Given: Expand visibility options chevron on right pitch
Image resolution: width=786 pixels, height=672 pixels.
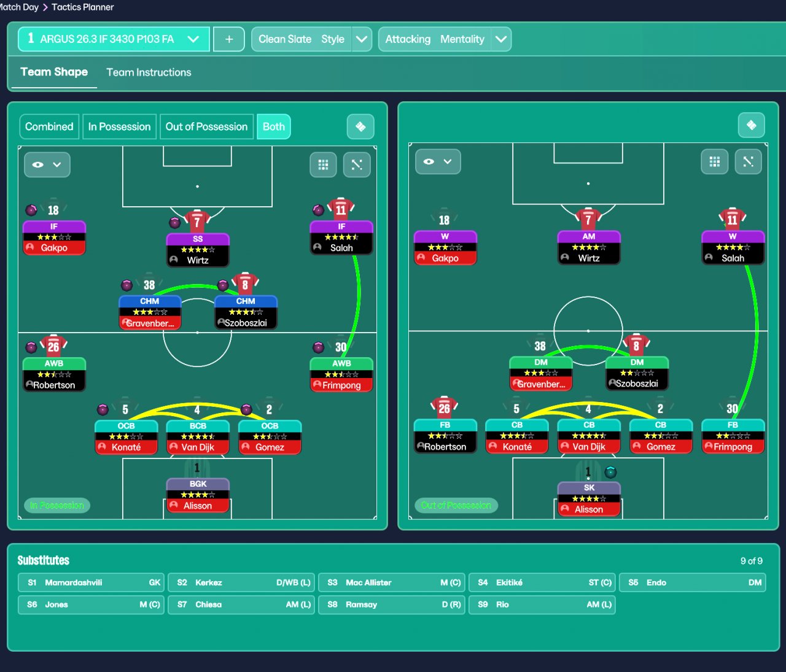Looking at the screenshot, I should coord(448,161).
